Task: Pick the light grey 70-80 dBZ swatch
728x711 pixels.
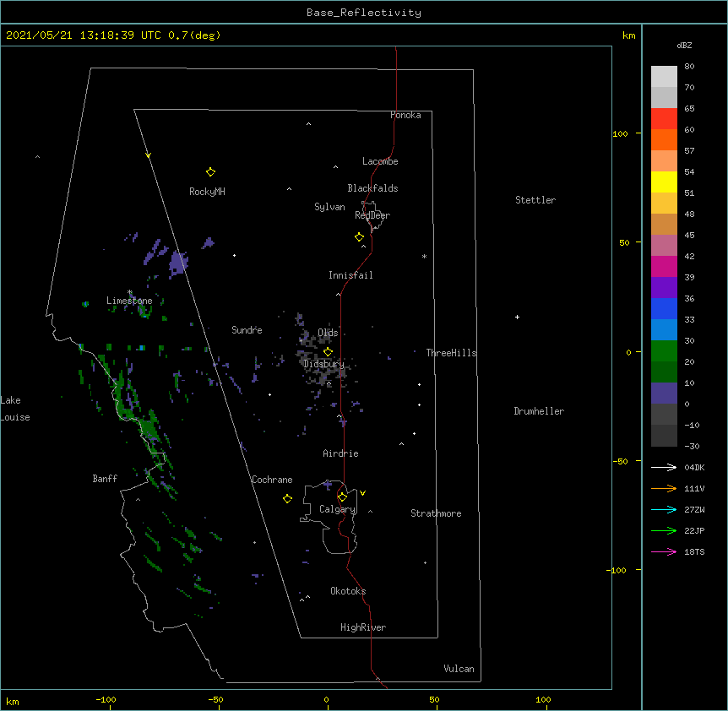Action: tap(664, 77)
